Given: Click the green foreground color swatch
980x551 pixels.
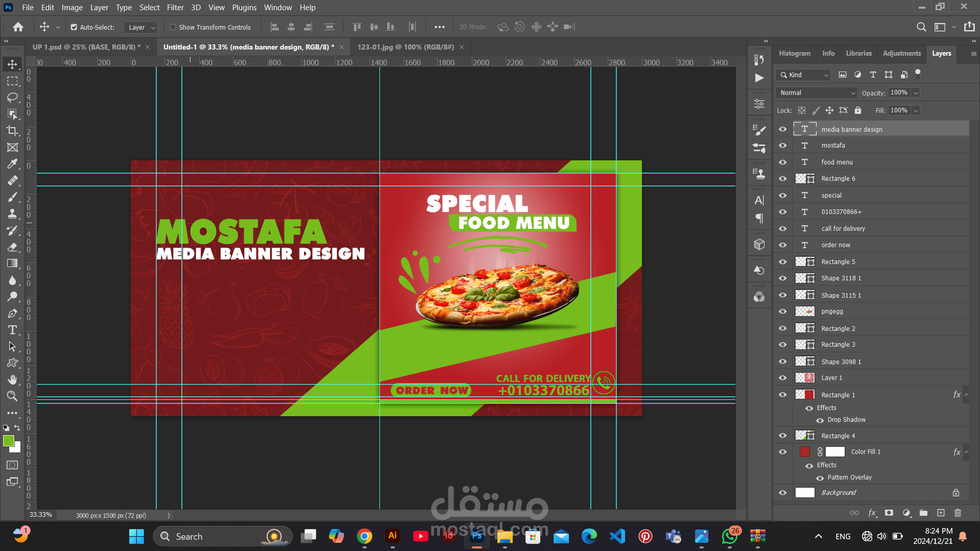Looking at the screenshot, I should point(9,441).
